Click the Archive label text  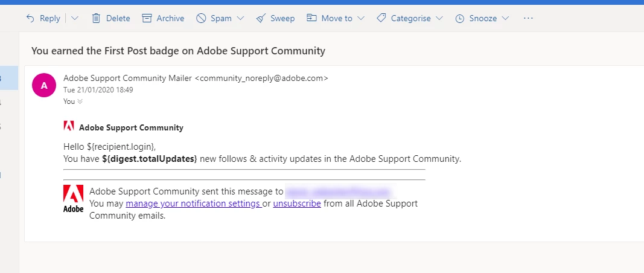170,19
